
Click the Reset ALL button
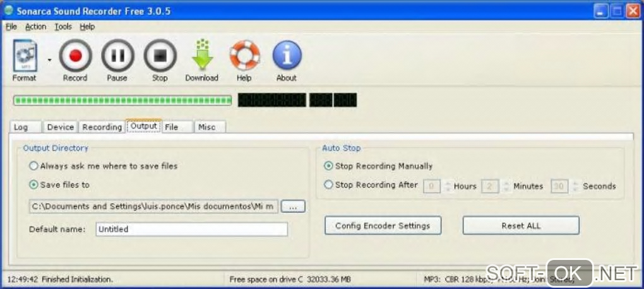coord(521,225)
